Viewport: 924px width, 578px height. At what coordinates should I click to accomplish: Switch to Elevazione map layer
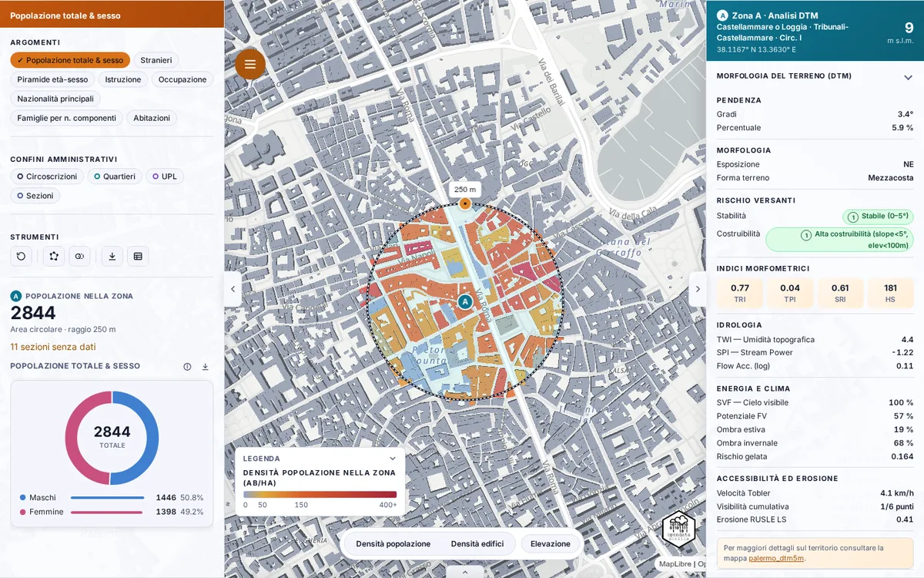[x=551, y=543]
